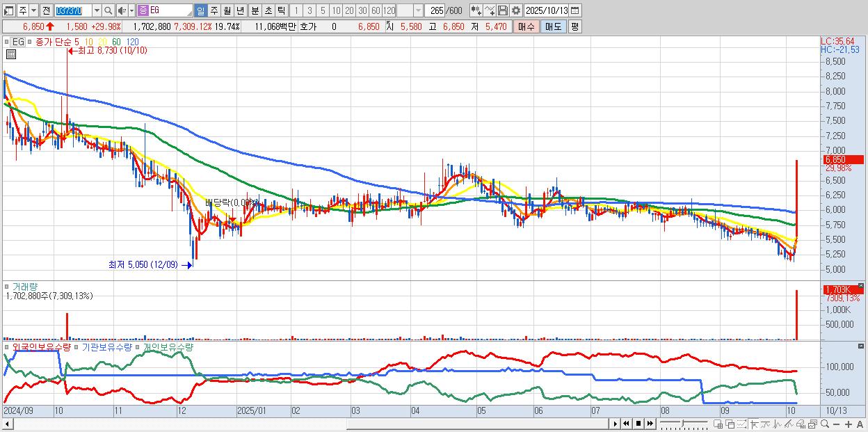Click the multi-chart window icon in bottom toolbar

coord(812,424)
